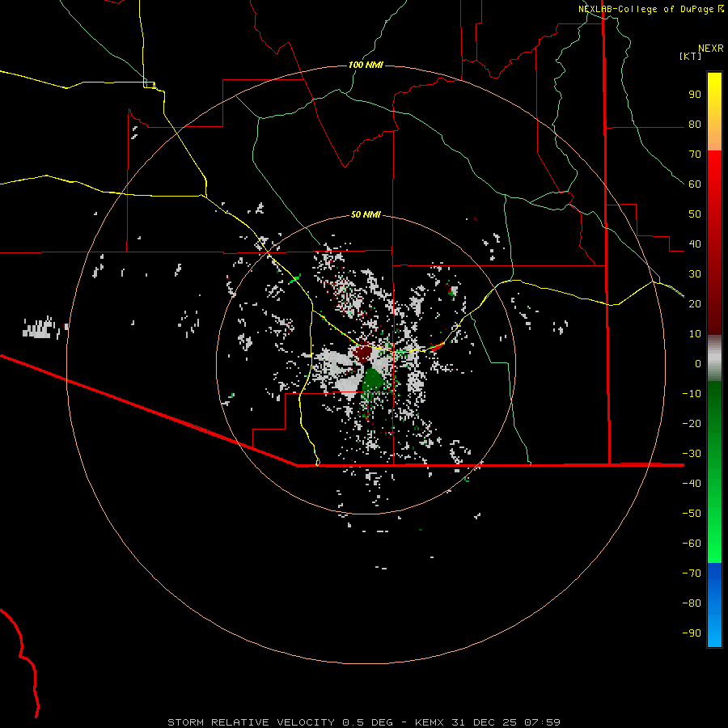
Task: Click the -80 value on velocity scale
Action: 692,603
